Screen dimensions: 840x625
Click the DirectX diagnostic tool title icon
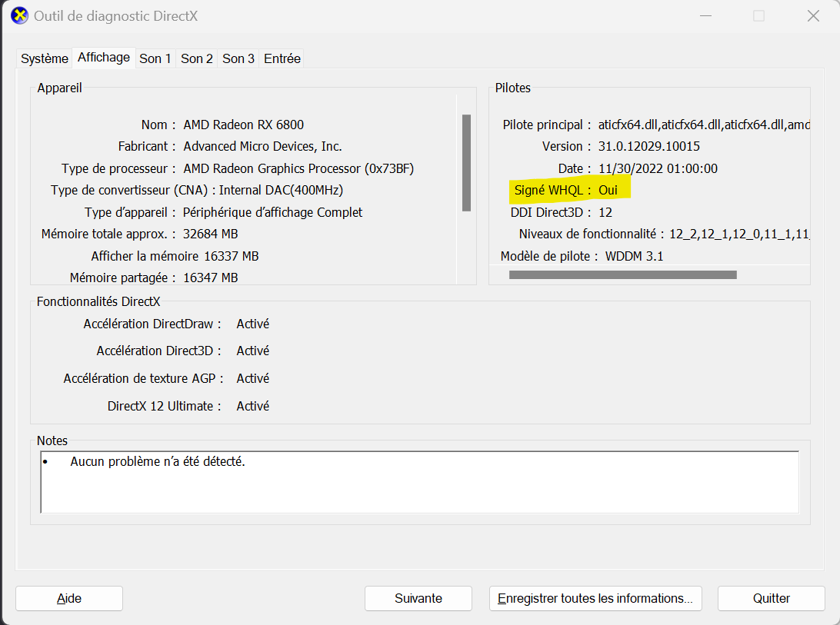pyautogui.click(x=20, y=16)
